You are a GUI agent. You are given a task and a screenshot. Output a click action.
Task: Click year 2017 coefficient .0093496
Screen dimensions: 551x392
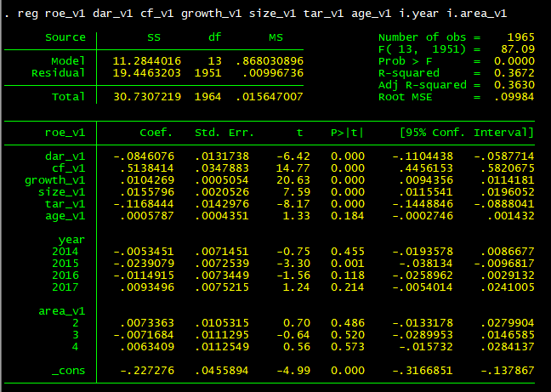tap(147, 287)
